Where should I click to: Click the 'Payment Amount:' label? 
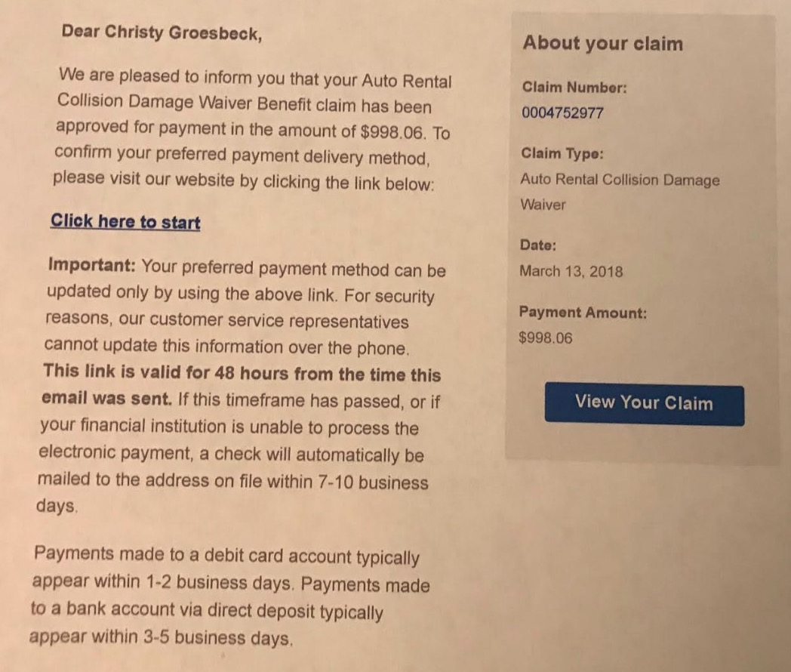582,313
